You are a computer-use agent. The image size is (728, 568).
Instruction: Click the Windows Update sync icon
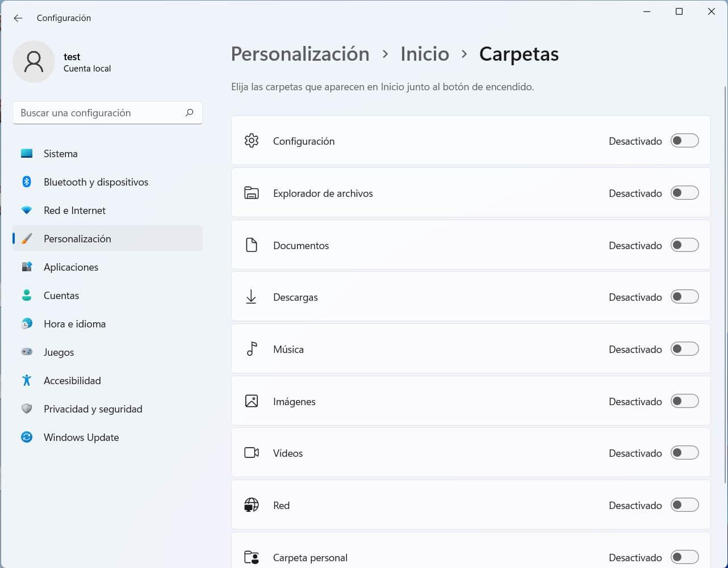(27, 437)
